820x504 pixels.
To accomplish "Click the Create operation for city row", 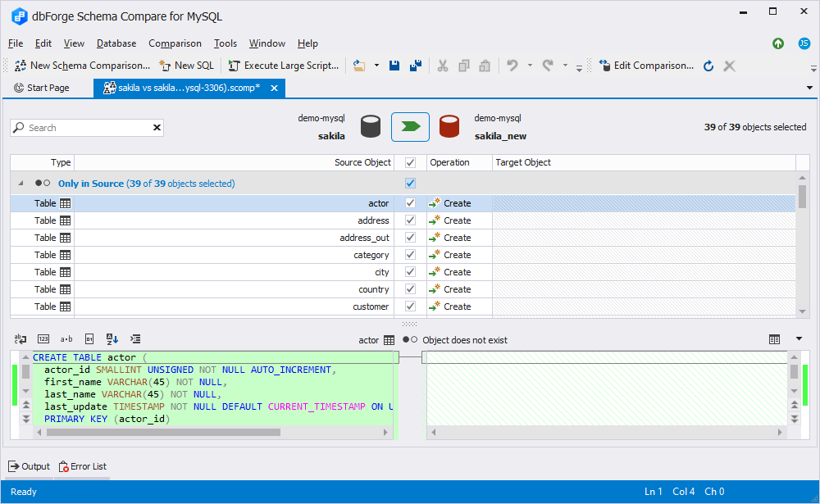I will click(x=450, y=272).
